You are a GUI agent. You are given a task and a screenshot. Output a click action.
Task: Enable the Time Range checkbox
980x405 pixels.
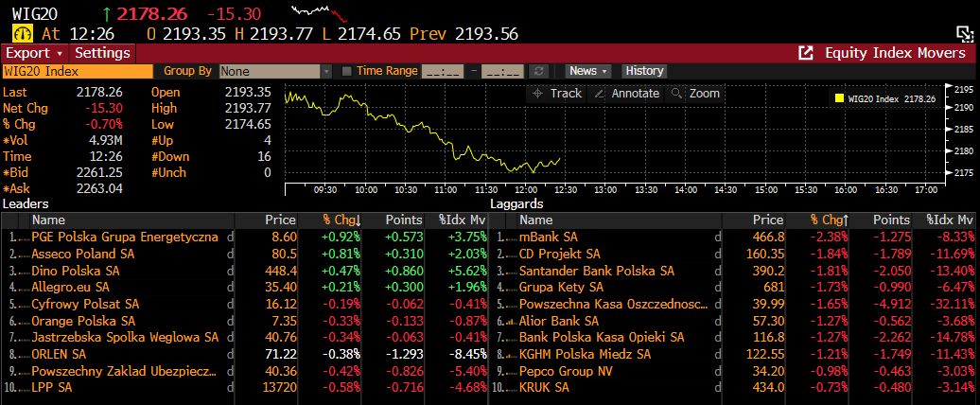(347, 71)
